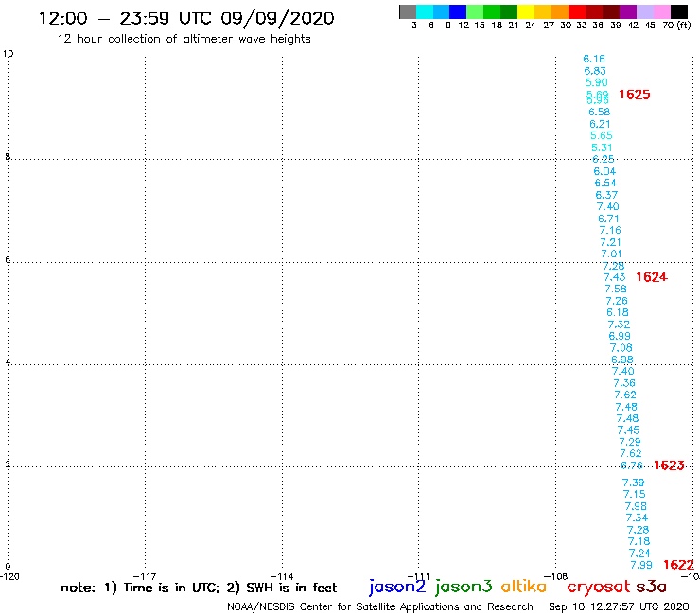
Task: Select the 6.99 wave height value
Action: point(620,336)
